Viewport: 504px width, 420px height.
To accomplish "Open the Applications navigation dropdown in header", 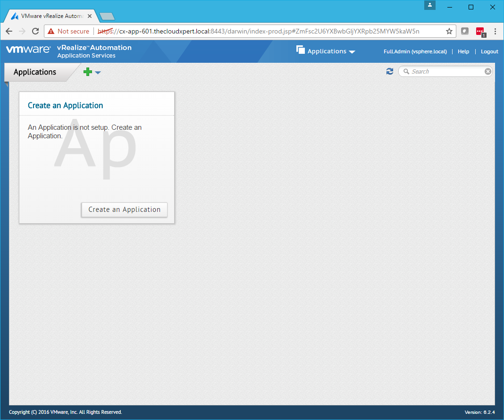I will tap(326, 51).
